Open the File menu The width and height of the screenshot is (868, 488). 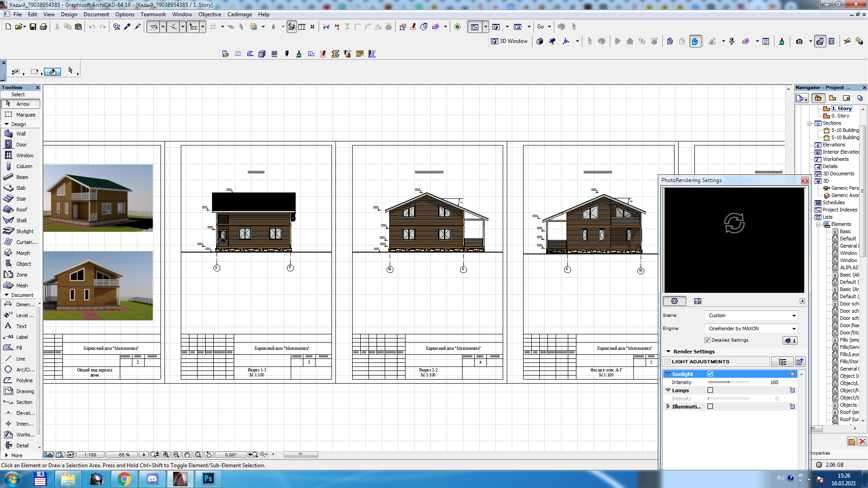[18, 14]
